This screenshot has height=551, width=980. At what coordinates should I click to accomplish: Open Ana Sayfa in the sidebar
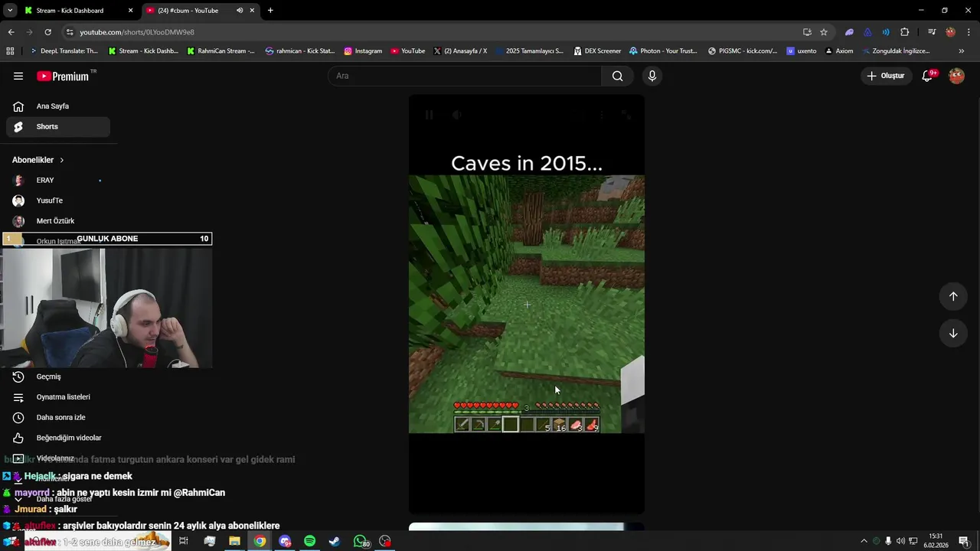58,106
